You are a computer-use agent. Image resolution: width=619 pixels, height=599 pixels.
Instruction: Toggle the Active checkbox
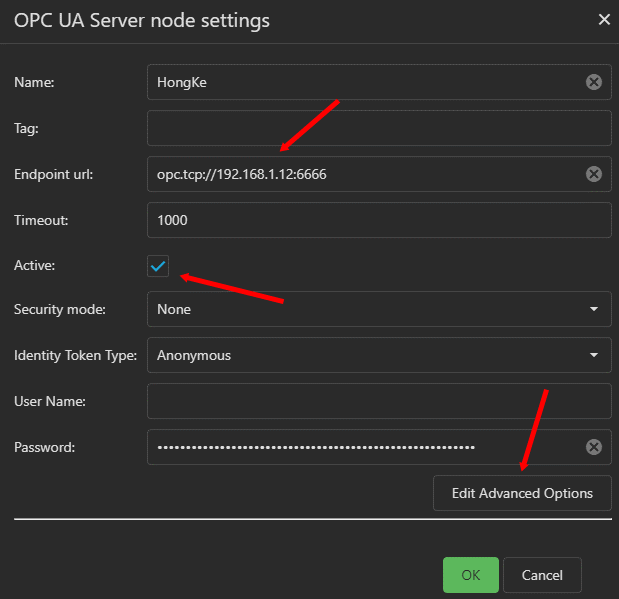[x=158, y=265]
